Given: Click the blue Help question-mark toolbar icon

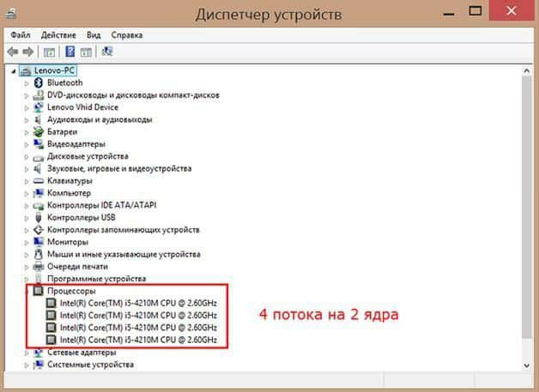Looking at the screenshot, I should coord(70,51).
